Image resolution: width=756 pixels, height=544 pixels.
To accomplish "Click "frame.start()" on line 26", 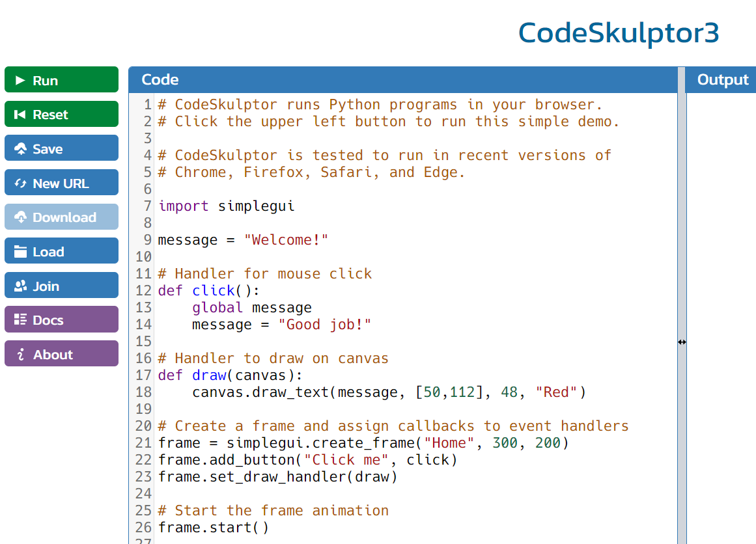I will 213,528.
